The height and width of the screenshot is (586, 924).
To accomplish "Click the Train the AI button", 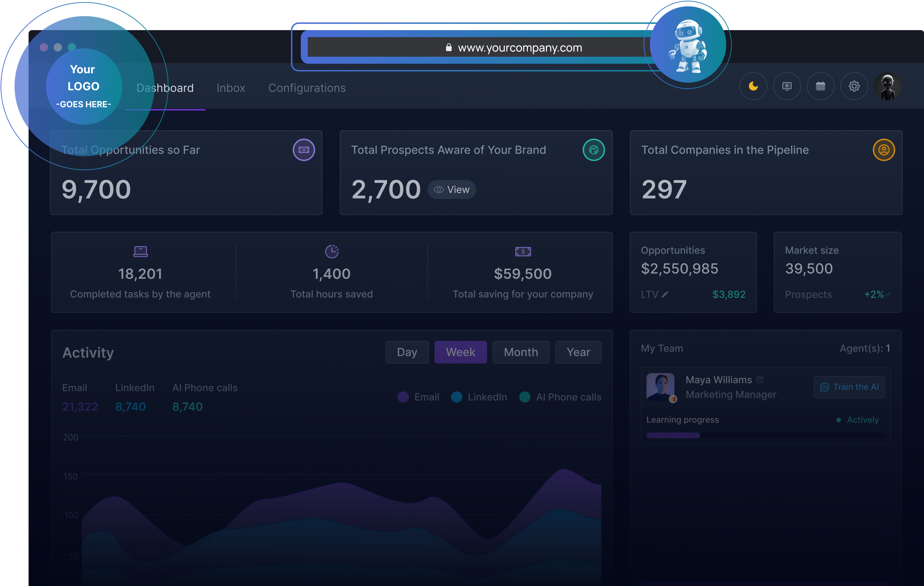I will point(849,387).
